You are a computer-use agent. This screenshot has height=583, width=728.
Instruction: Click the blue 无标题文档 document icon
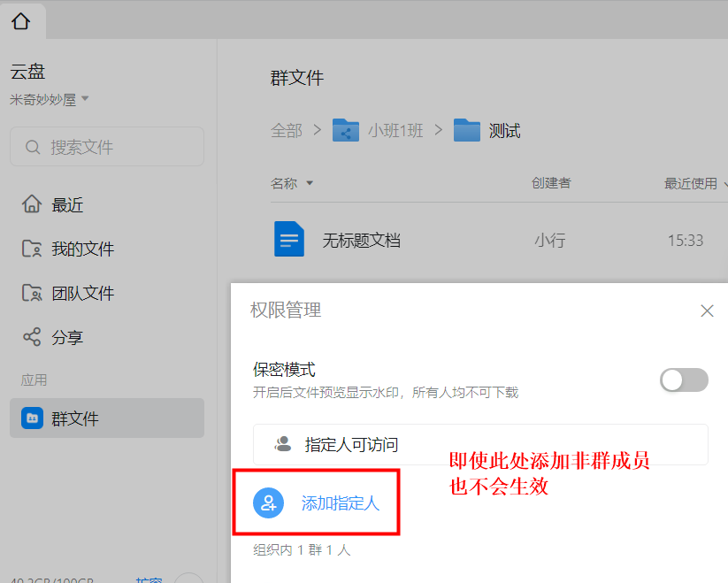[x=289, y=239]
